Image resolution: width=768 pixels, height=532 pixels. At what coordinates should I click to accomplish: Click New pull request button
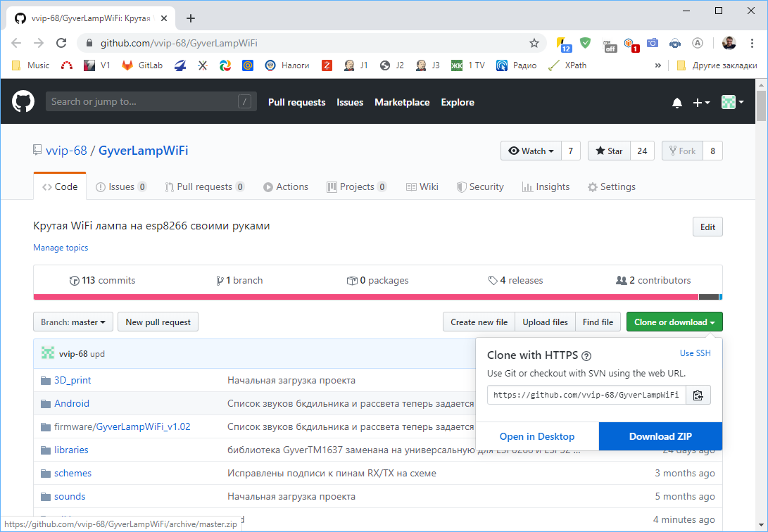click(x=158, y=322)
